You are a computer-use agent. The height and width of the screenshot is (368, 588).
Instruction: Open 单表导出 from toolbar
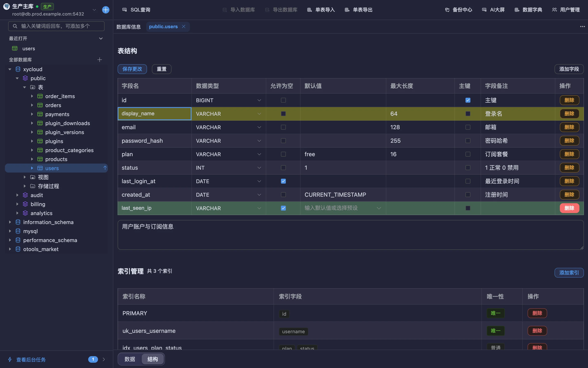tap(359, 10)
